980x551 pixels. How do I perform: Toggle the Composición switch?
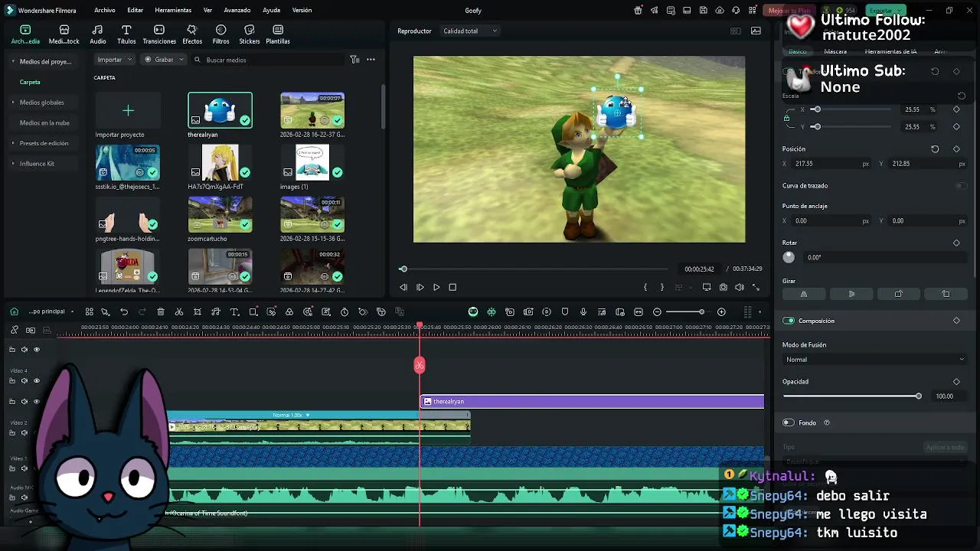(789, 321)
